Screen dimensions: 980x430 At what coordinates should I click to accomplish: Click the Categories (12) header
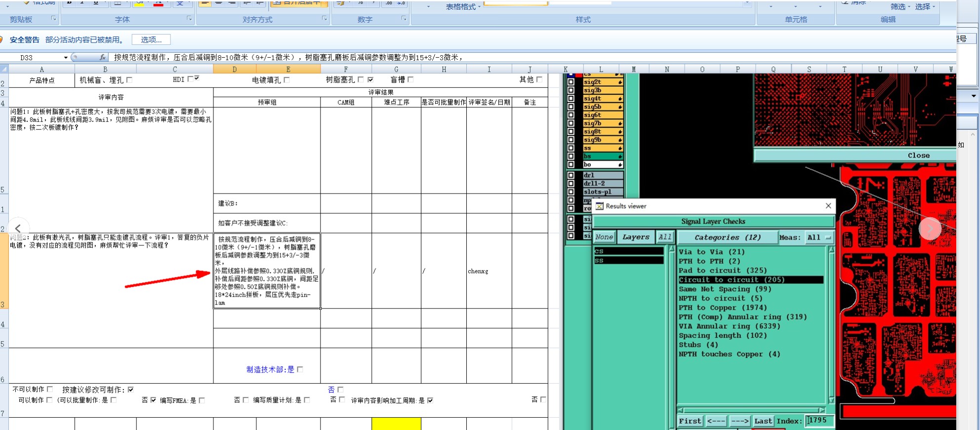727,237
